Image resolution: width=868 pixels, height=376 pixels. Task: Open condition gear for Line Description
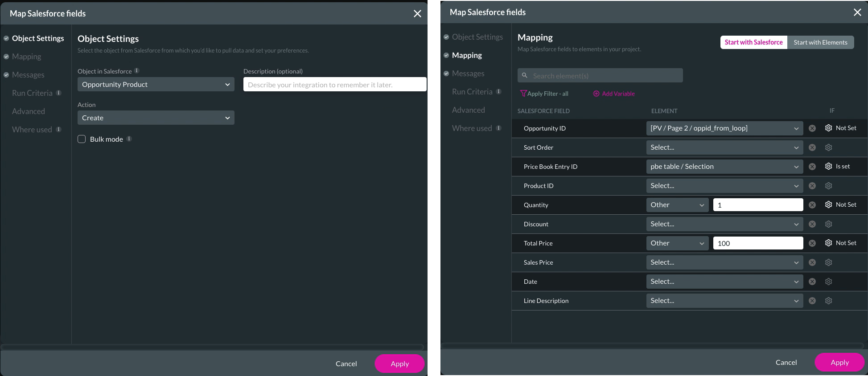point(828,301)
